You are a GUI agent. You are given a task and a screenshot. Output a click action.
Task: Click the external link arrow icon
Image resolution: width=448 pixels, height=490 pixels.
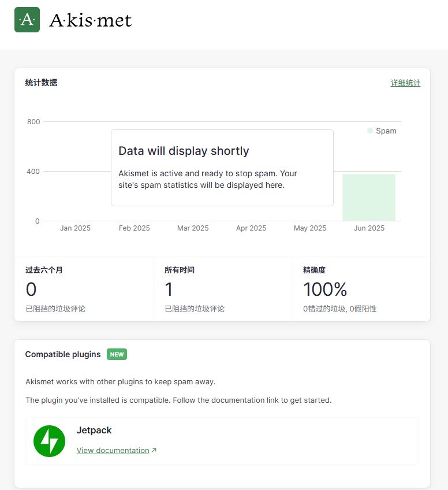[154, 451]
